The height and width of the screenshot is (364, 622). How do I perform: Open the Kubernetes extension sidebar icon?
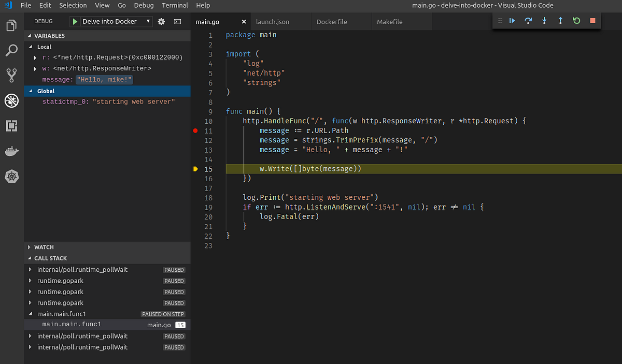pyautogui.click(x=11, y=176)
